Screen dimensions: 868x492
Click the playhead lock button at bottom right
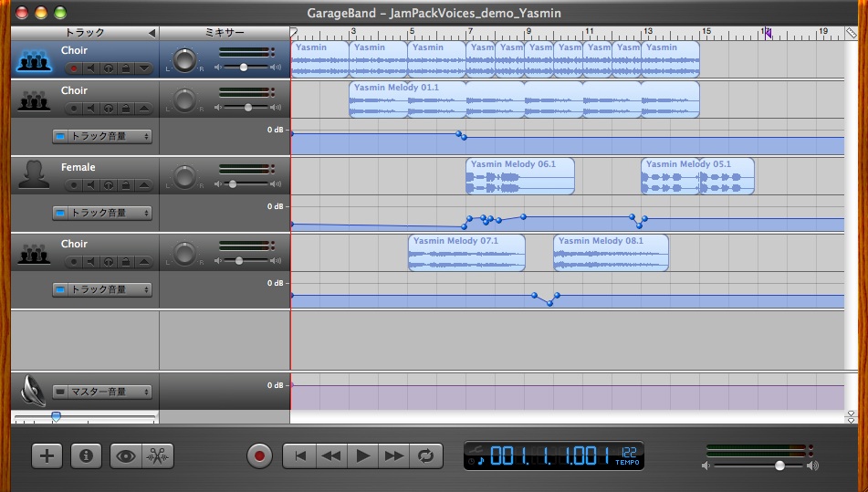(851, 417)
